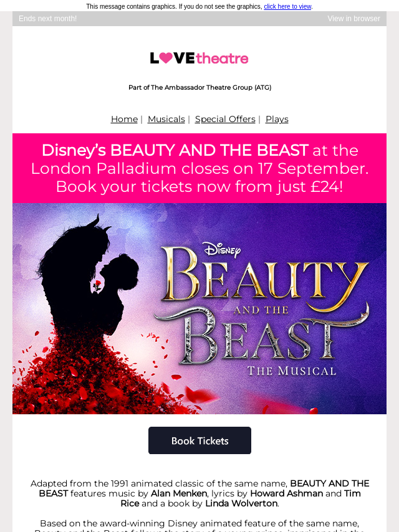Select the Special Offers navigation link
The height and width of the screenshot is (532, 399).
pos(225,119)
